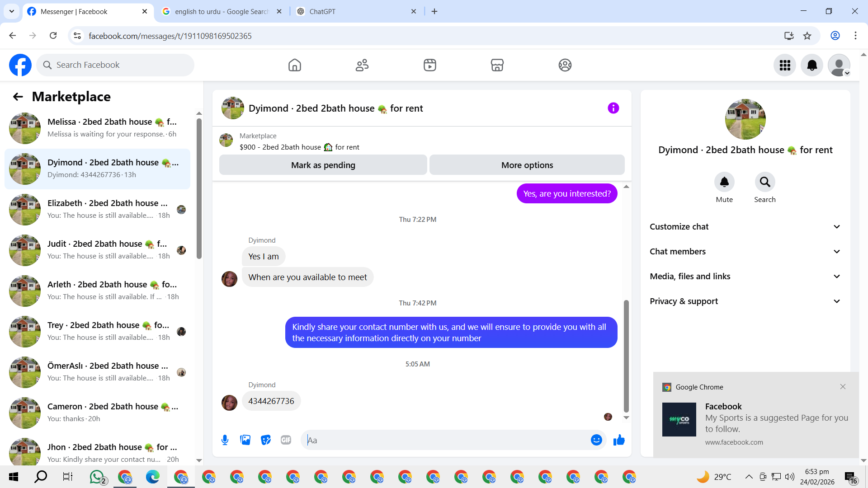The height and width of the screenshot is (488, 868).
Task: Click the More options button
Action: 527,165
